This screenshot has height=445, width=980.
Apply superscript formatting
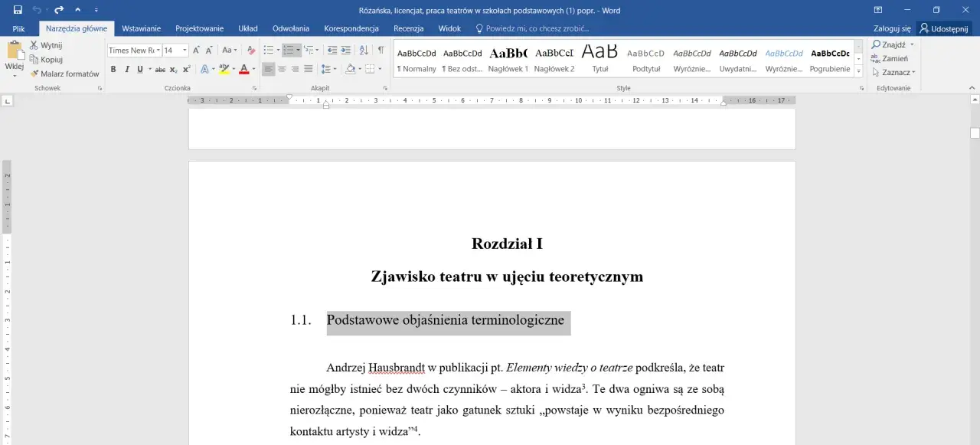click(187, 69)
